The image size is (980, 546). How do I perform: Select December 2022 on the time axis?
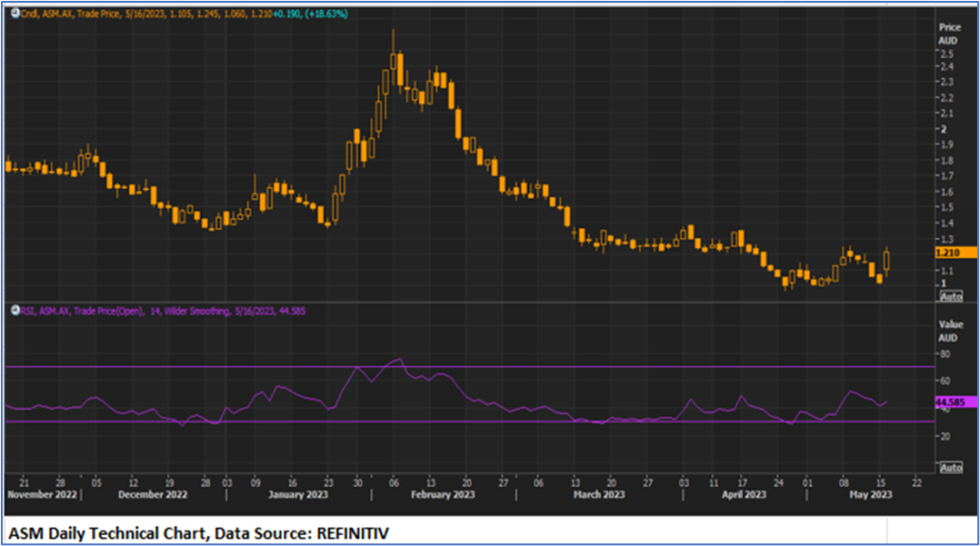152,494
